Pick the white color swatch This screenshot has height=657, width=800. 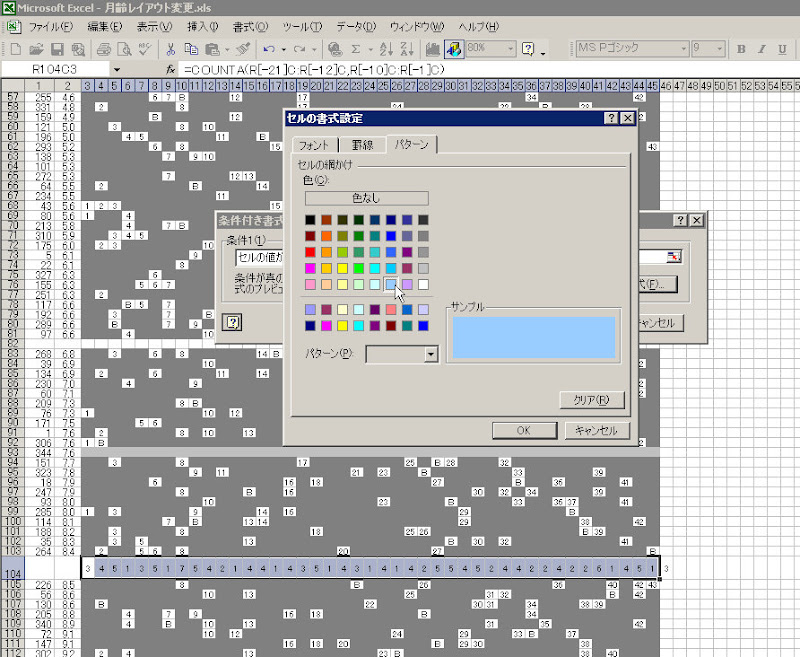[x=423, y=285]
